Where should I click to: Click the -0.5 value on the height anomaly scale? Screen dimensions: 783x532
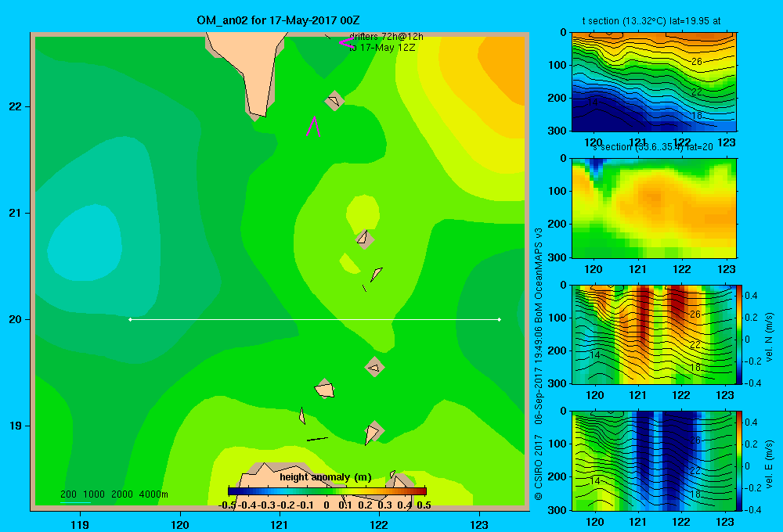click(x=227, y=505)
